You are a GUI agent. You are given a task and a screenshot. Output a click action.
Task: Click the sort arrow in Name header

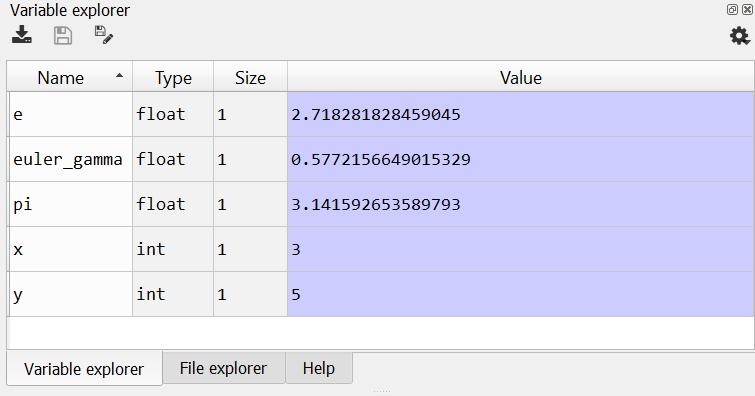tap(119, 76)
